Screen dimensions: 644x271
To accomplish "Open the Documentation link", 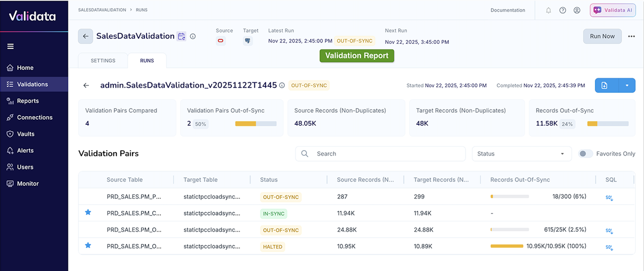I will pos(508,10).
